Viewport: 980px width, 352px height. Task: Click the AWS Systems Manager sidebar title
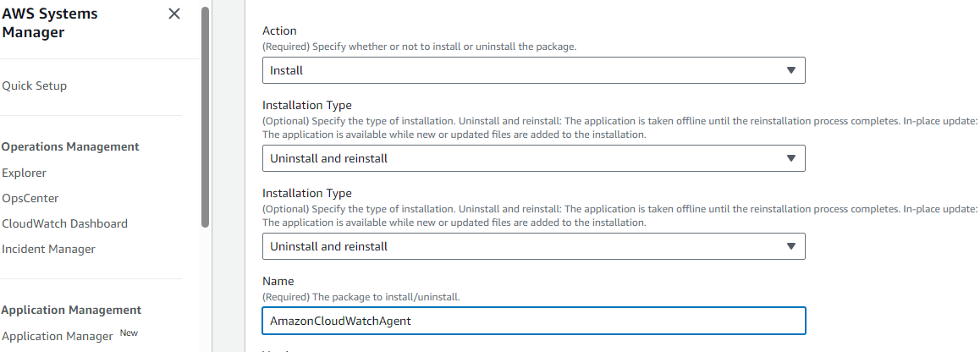pyautogui.click(x=50, y=23)
